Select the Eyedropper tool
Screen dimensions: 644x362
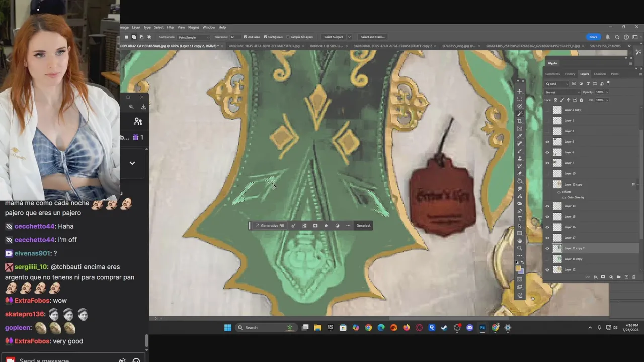tap(520, 136)
